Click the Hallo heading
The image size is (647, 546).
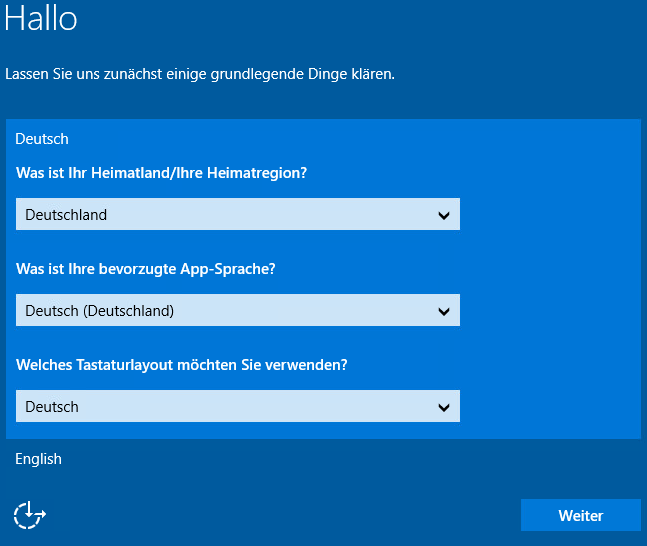pyautogui.click(x=41, y=19)
